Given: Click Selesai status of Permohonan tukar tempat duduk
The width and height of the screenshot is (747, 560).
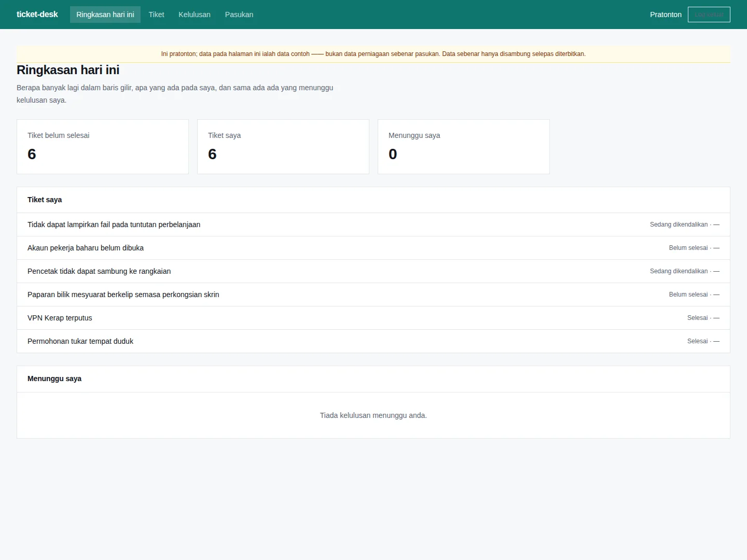Looking at the screenshot, I should click(703, 341).
